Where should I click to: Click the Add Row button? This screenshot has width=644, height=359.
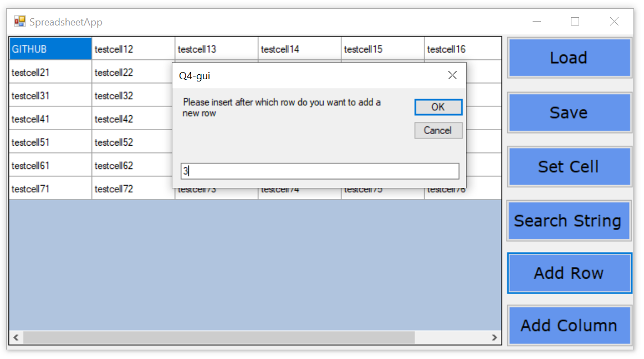tap(569, 273)
